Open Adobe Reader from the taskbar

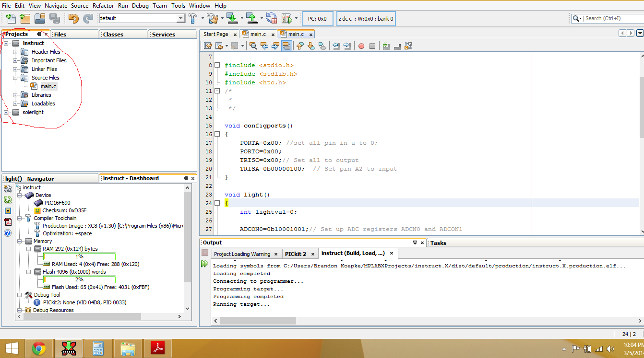click(x=158, y=348)
